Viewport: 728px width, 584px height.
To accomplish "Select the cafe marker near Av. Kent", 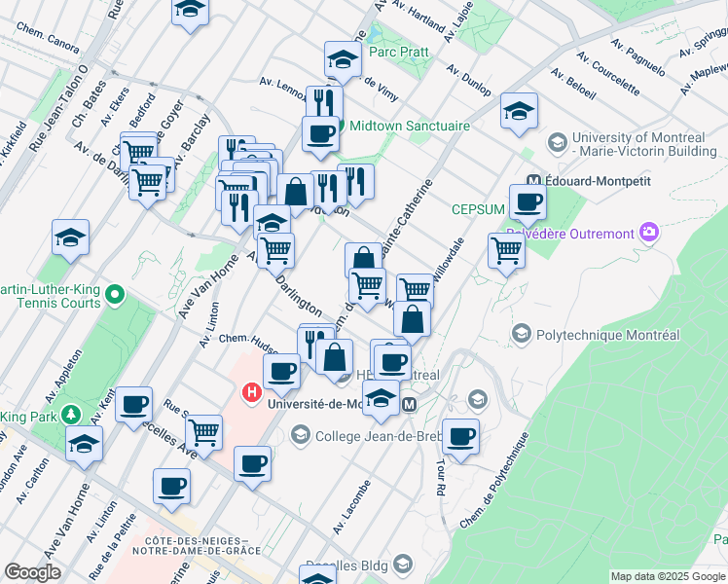I will [133, 406].
